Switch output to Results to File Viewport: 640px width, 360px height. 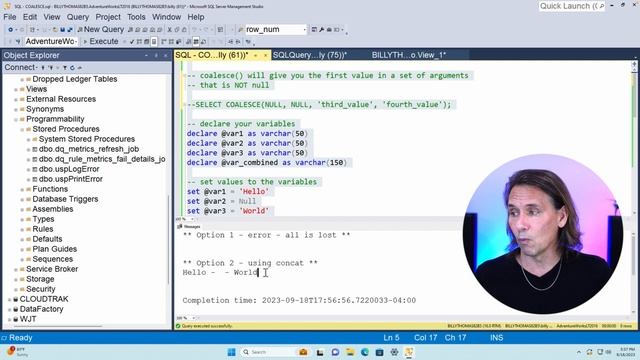[203, 42]
